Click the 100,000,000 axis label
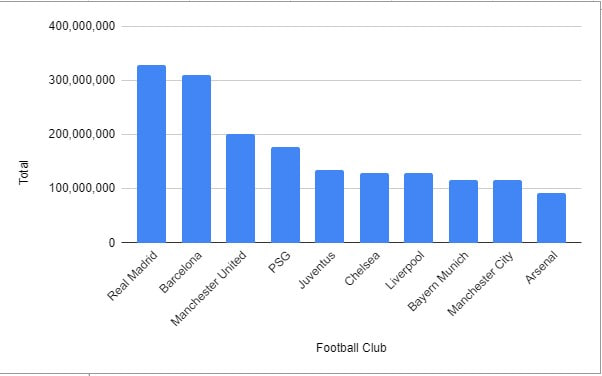 82,188
